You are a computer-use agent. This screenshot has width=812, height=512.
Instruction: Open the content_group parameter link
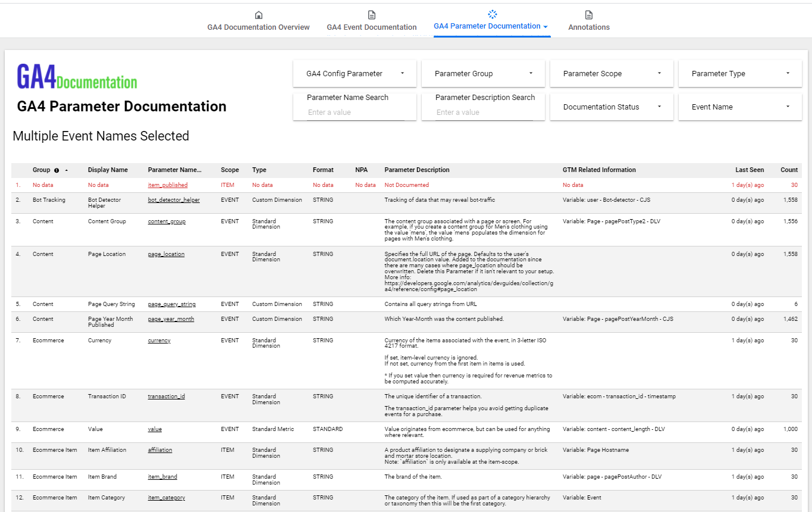(167, 221)
